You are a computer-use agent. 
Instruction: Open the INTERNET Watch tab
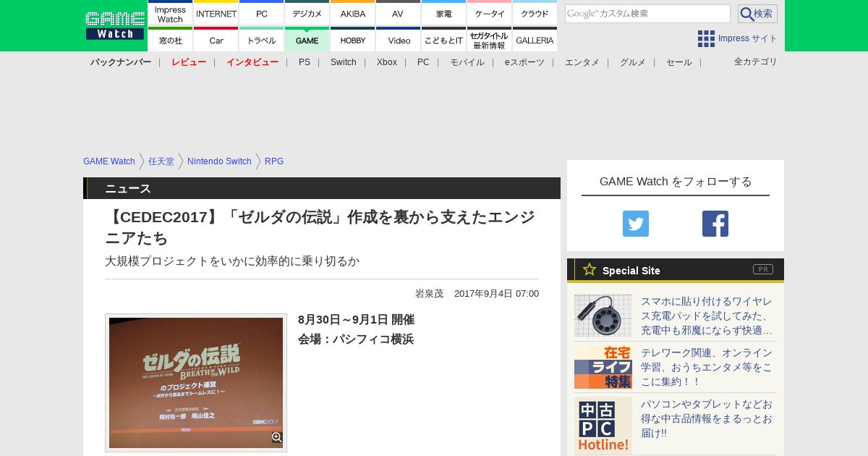click(216, 13)
